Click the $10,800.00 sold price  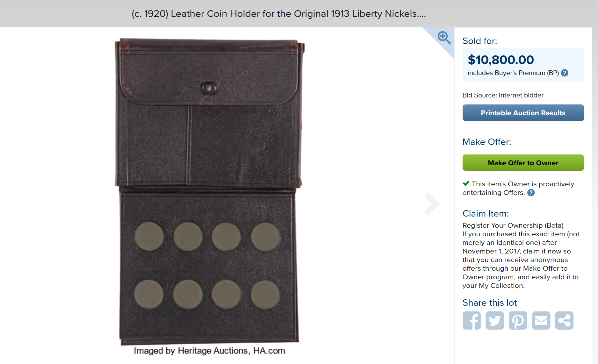(x=501, y=60)
